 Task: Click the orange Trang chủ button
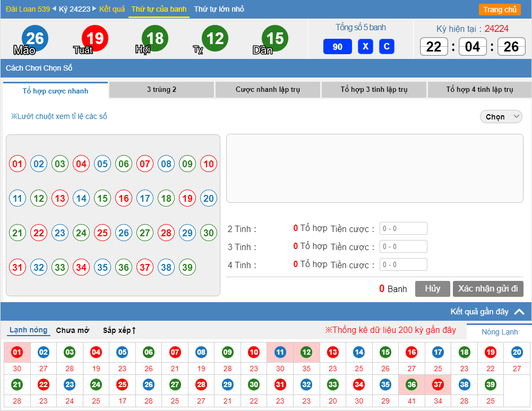tap(500, 10)
